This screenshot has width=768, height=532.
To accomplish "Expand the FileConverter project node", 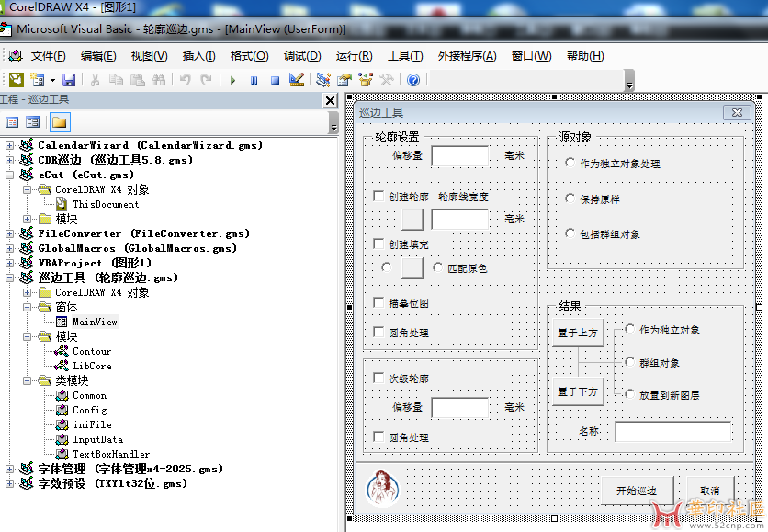I will pyautogui.click(x=9, y=233).
